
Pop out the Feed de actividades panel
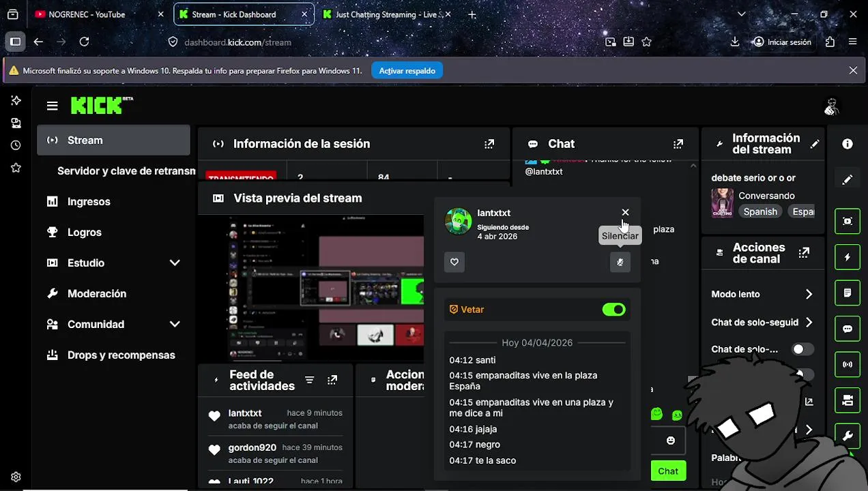tap(332, 380)
